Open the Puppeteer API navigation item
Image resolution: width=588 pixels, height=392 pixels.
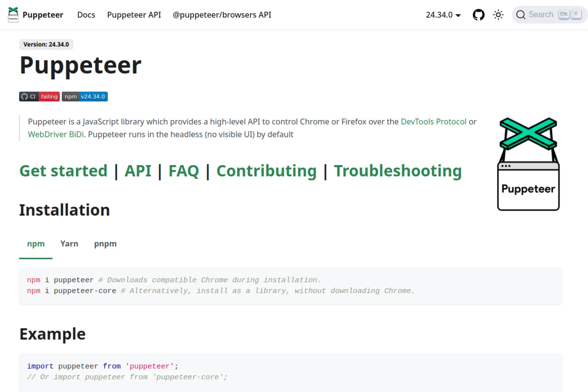[x=134, y=15]
